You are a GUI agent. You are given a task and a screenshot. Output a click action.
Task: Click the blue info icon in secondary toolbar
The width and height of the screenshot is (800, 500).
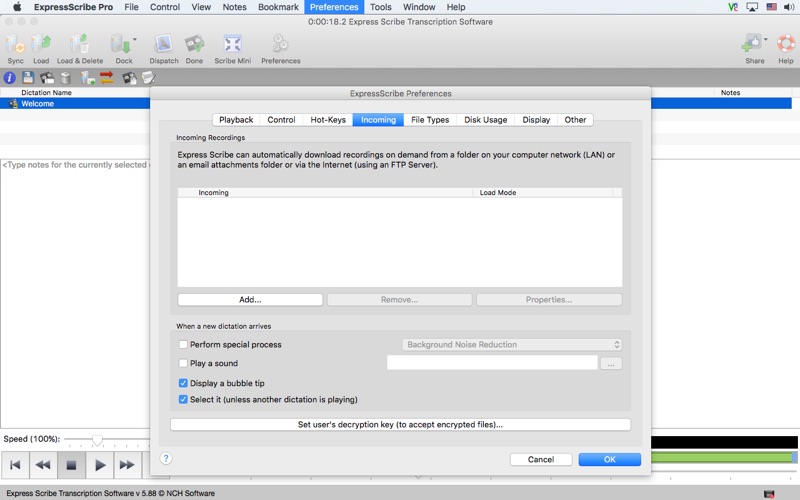tap(10, 78)
